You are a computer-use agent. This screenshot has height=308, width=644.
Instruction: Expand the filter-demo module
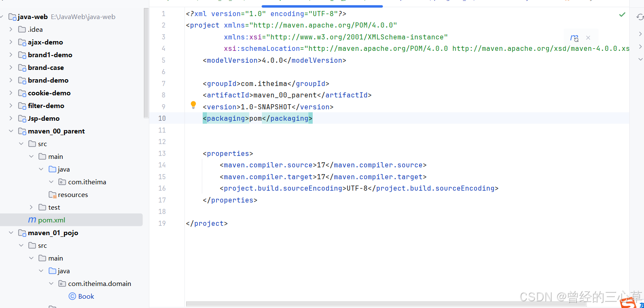(x=11, y=105)
